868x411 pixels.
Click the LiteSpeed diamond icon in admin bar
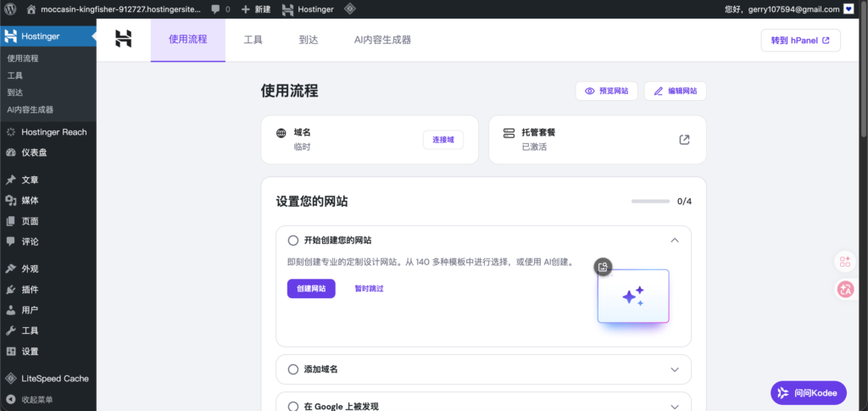350,8
